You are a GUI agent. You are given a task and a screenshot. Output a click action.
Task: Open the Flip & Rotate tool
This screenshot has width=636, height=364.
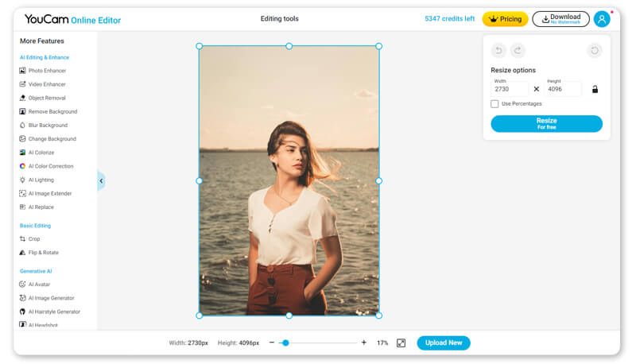pos(39,253)
